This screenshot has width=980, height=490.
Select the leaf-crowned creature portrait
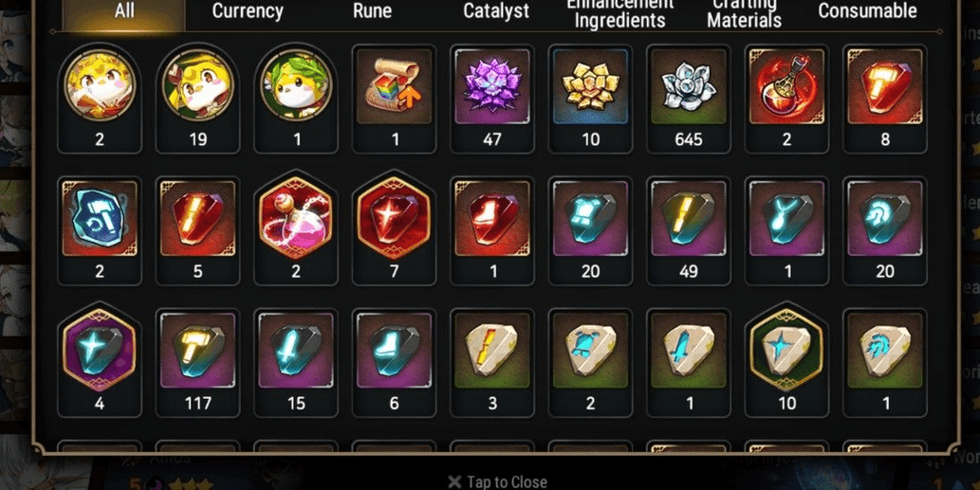[x=296, y=99]
